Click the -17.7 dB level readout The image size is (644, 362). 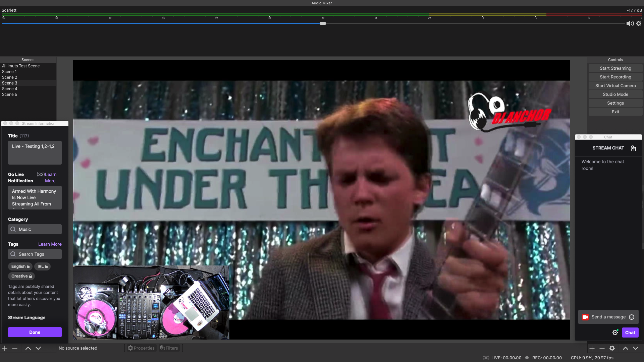coord(634,10)
